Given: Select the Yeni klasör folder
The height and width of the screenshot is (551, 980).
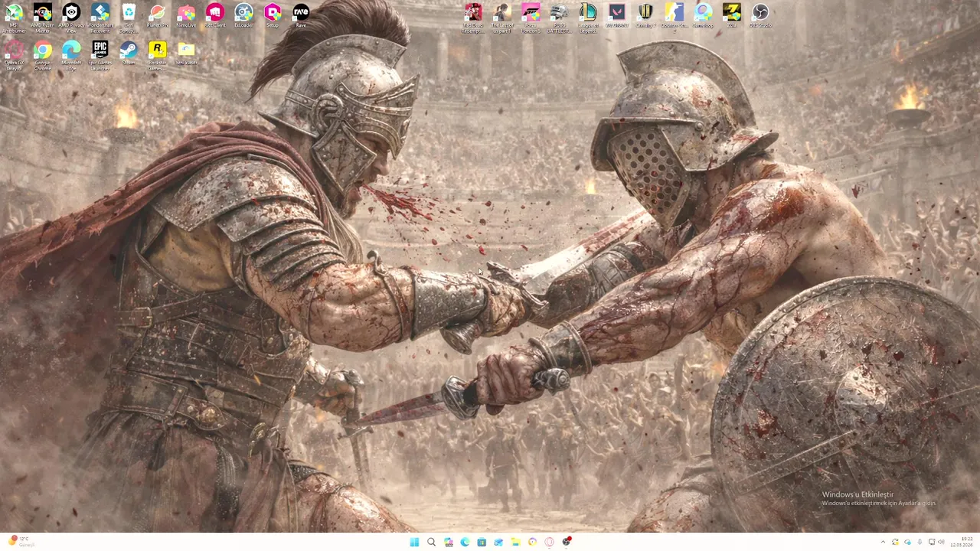Looking at the screenshot, I should 186,54.
